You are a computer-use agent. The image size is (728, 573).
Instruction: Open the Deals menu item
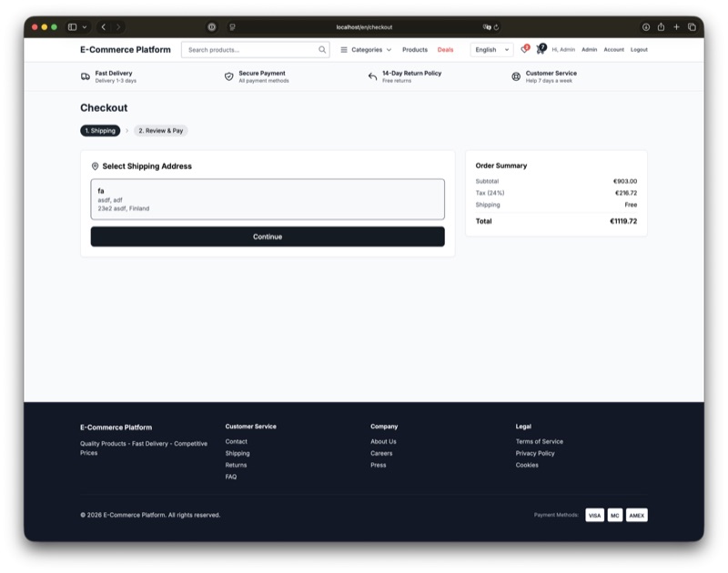click(x=445, y=50)
